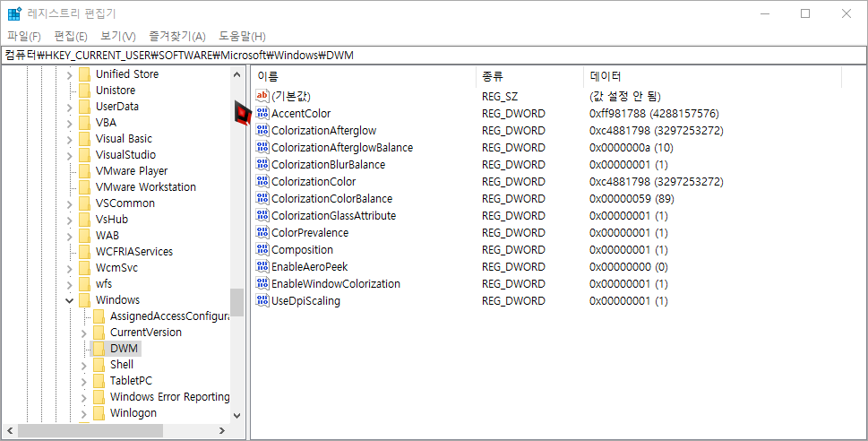
Task: Click the ColorizationGlassAttribute value icon
Action: click(262, 215)
